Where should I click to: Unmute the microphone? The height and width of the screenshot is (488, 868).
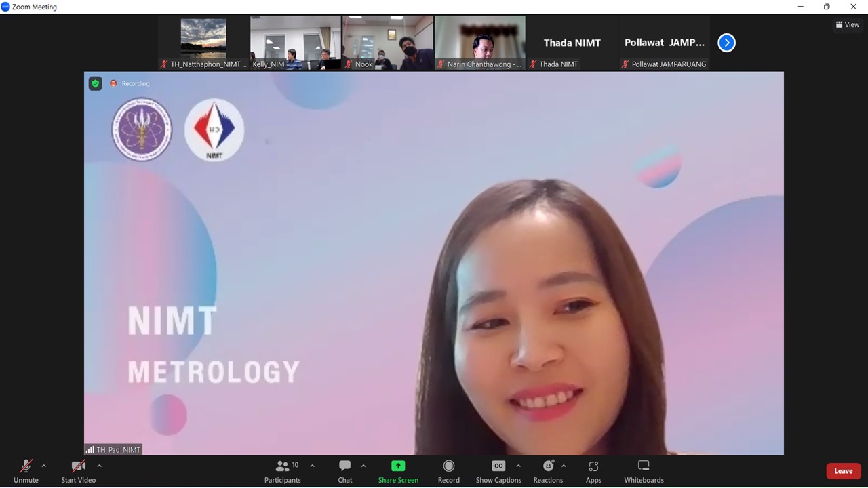coord(26,471)
